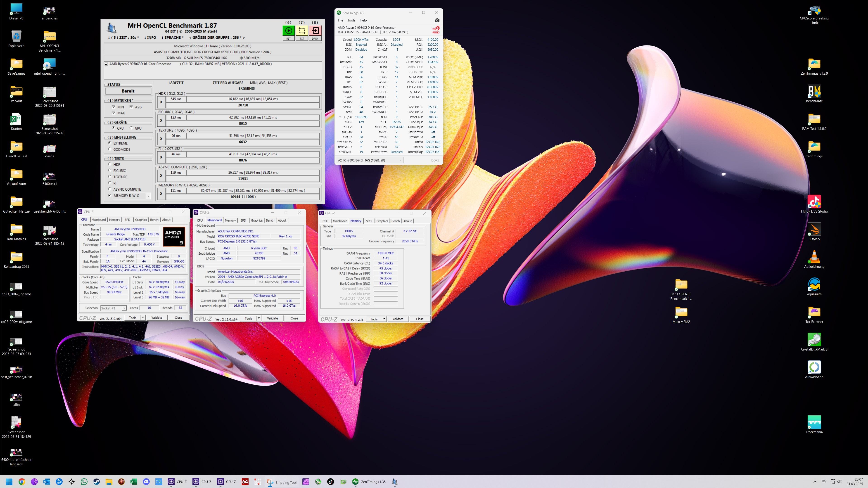Uncheck the AVG metrics checkbox

click(x=131, y=107)
